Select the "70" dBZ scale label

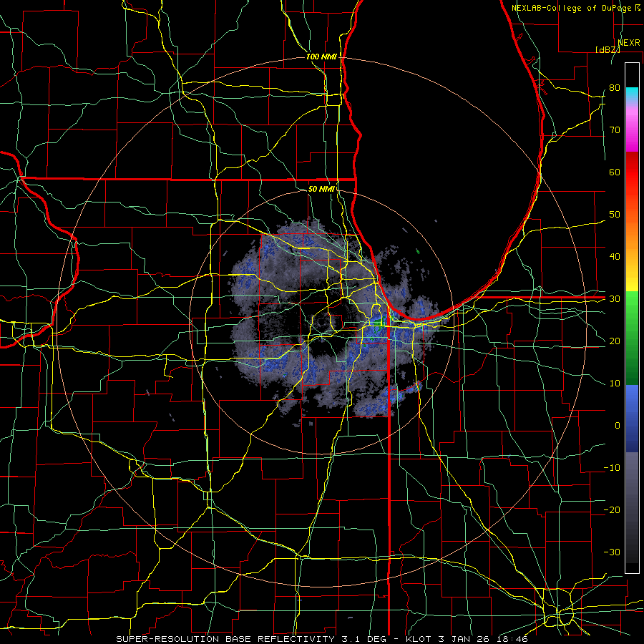pos(615,130)
